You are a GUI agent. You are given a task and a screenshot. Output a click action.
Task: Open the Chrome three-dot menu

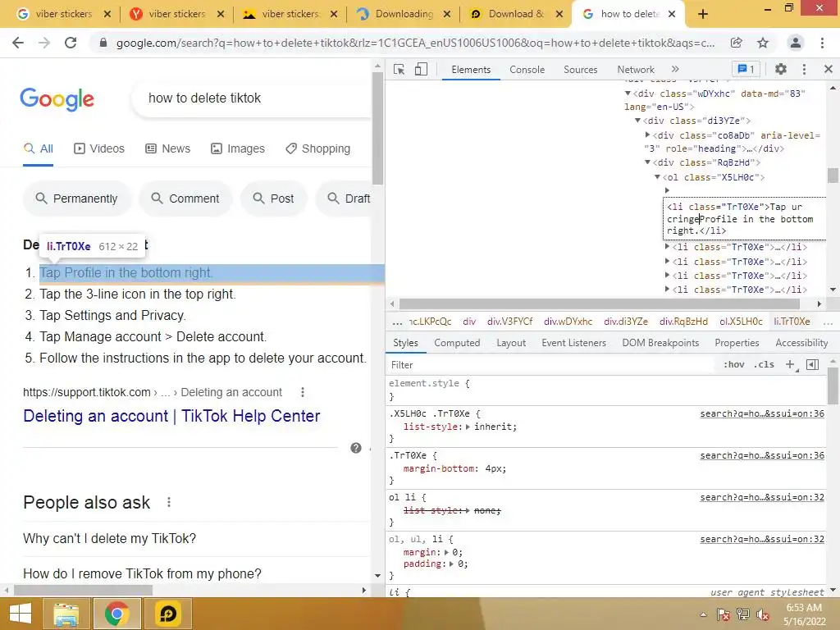tap(822, 43)
